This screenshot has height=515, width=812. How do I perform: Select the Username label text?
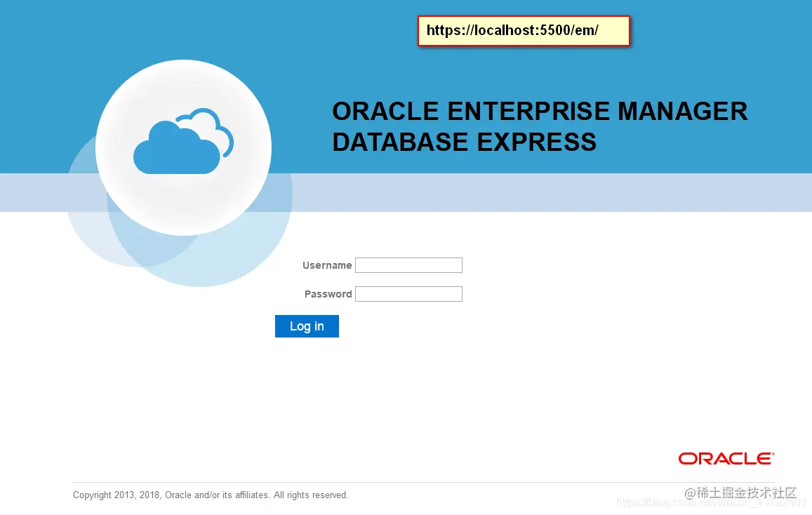tap(327, 265)
